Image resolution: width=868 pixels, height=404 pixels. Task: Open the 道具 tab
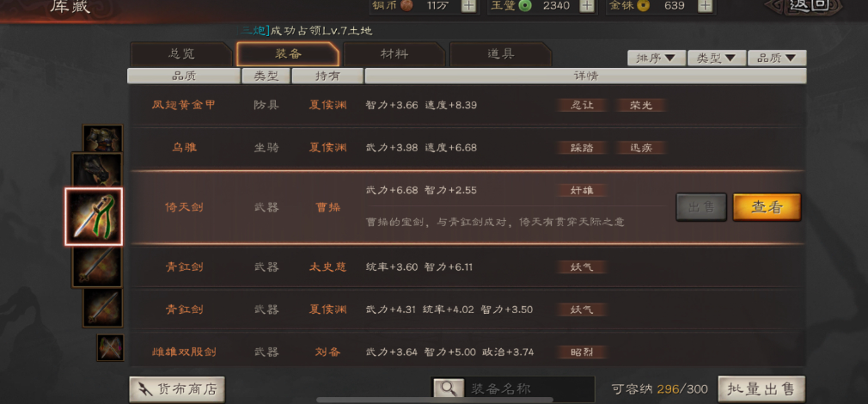(x=500, y=54)
